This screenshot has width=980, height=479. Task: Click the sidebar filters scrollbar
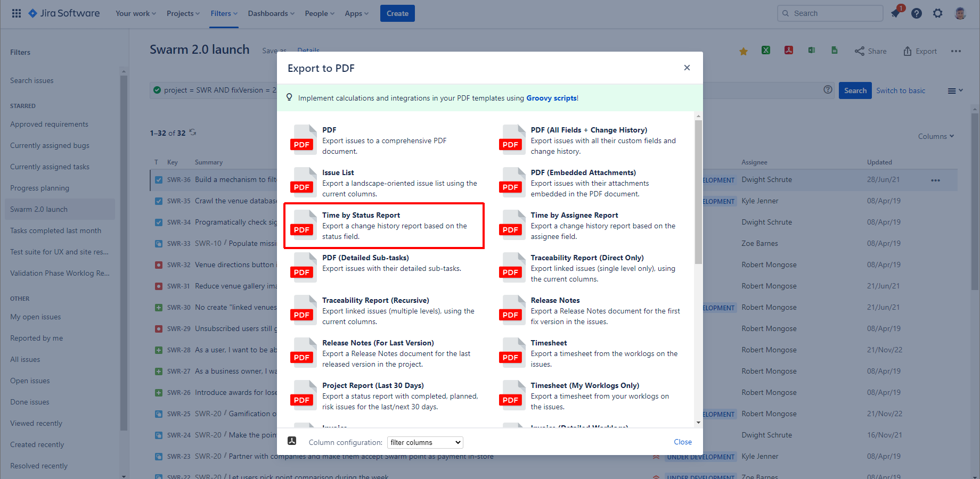(124, 253)
